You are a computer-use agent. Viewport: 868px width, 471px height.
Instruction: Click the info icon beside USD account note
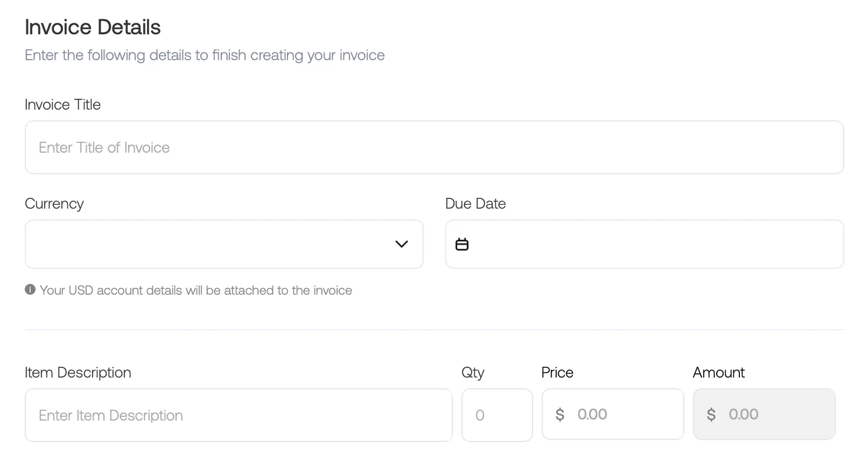30,289
